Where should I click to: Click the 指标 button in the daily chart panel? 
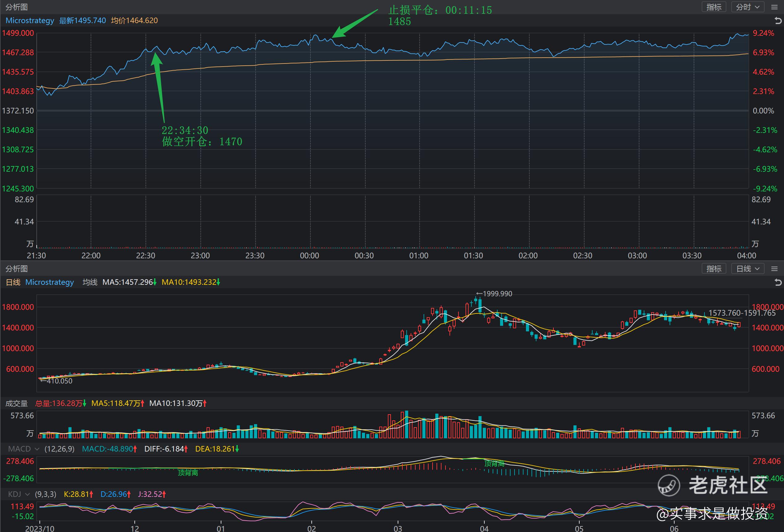(714, 269)
